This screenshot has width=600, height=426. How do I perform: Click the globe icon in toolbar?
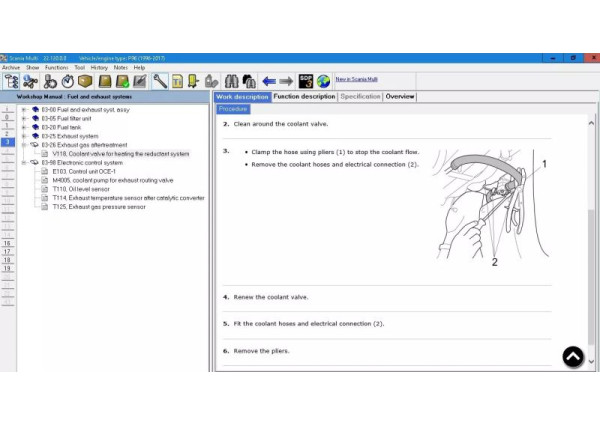tap(323, 81)
